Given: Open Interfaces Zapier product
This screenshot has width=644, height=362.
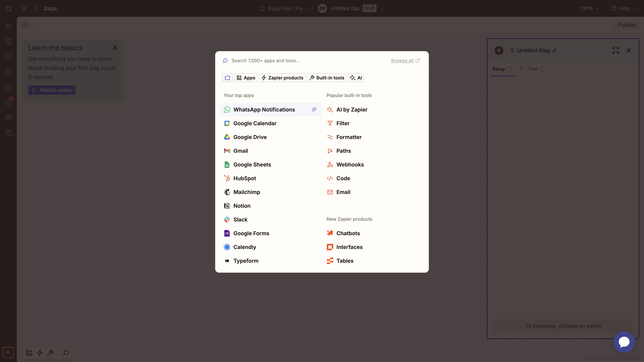Looking at the screenshot, I should 373,247.
